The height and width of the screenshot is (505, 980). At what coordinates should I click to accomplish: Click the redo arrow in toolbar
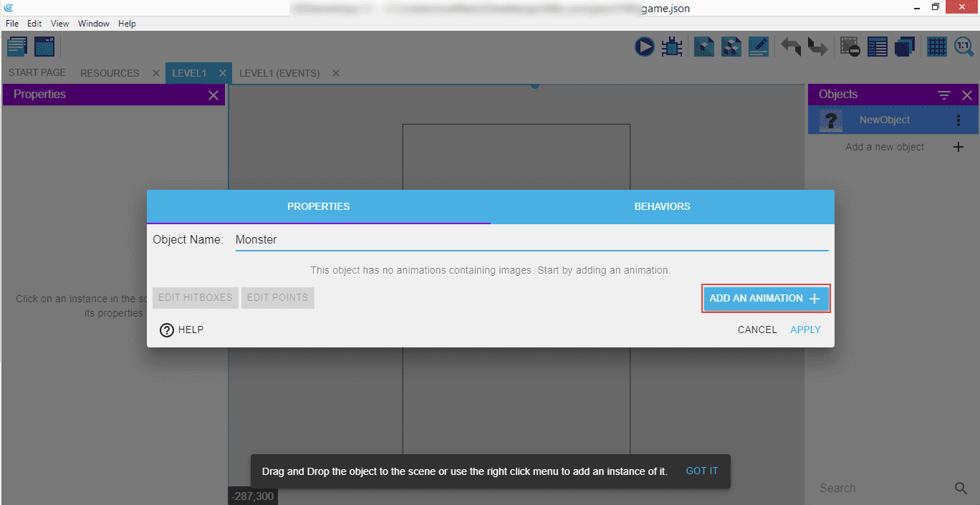tap(817, 47)
